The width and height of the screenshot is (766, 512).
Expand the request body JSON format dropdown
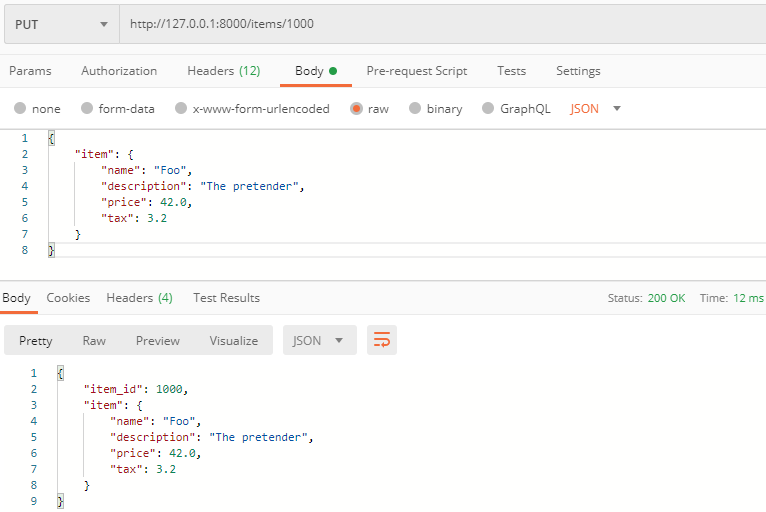coord(596,109)
